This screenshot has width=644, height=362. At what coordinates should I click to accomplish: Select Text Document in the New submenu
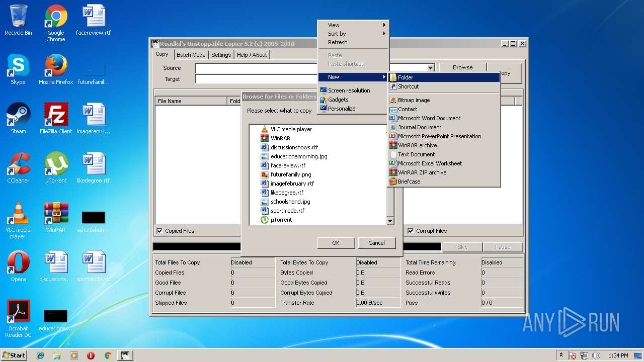click(444, 154)
